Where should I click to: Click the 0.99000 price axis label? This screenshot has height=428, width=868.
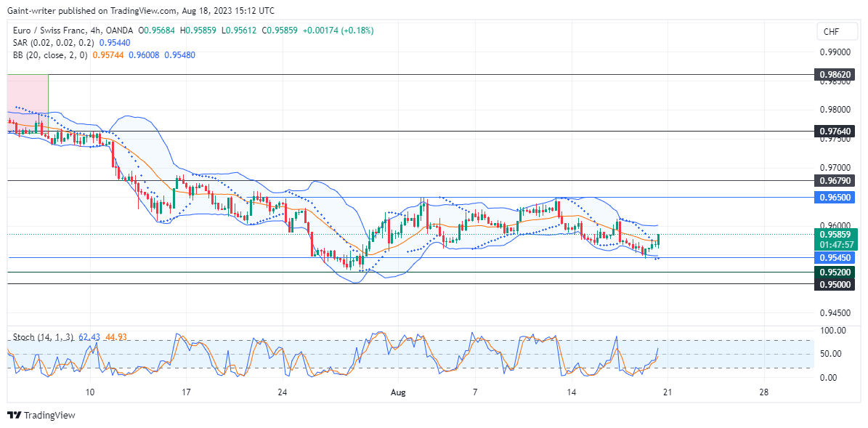(834, 52)
